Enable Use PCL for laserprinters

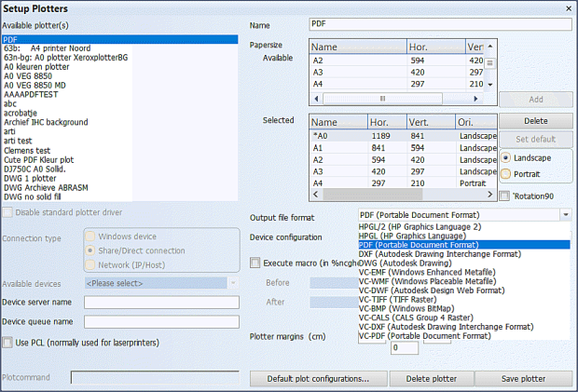[x=7, y=343]
